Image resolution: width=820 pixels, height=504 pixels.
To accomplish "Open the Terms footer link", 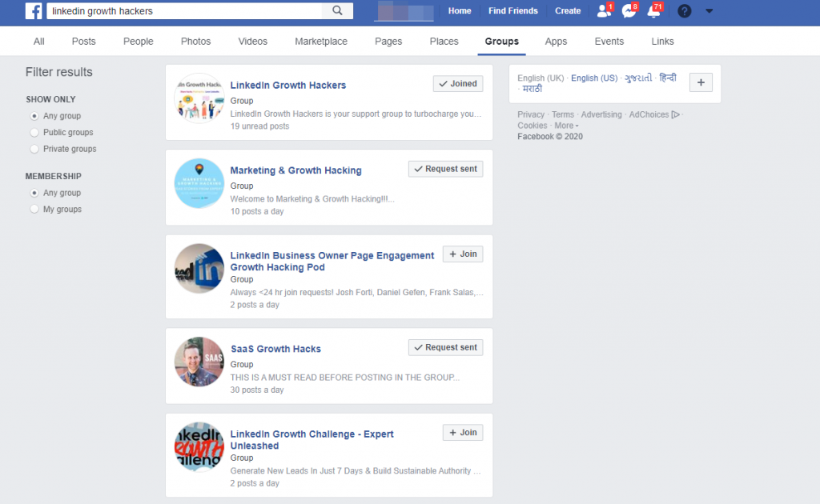I will click(563, 114).
